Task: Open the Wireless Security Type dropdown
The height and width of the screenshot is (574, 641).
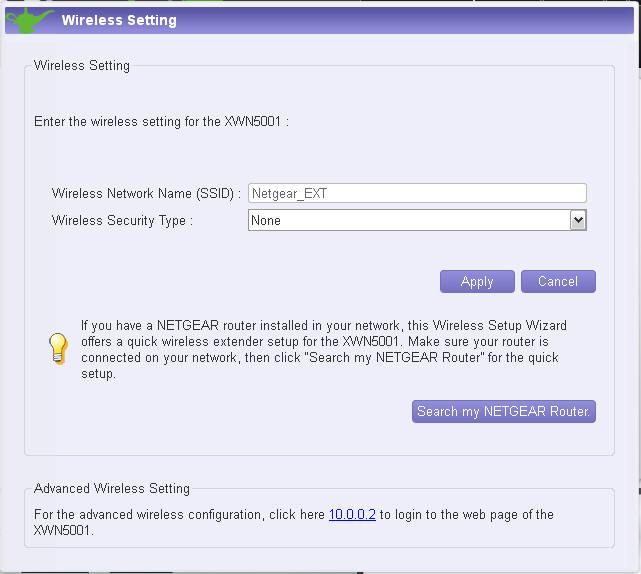Action: tap(417, 220)
